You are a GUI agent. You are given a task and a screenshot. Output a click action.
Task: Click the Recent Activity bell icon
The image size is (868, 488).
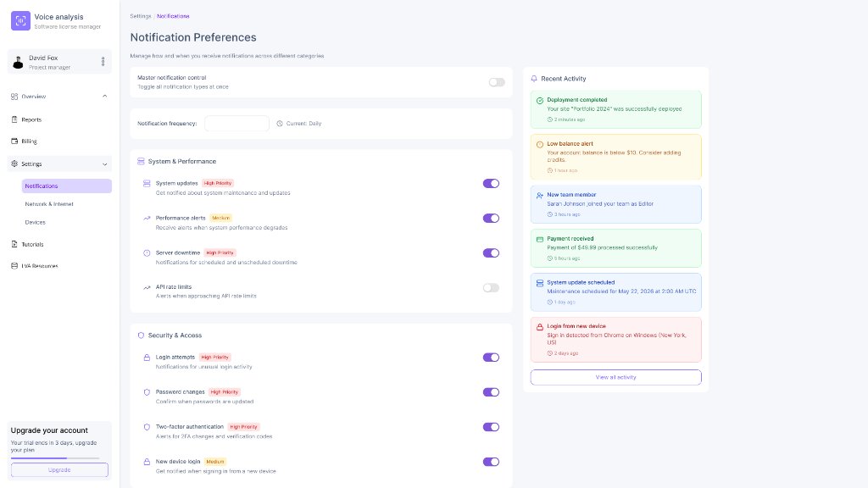(x=534, y=79)
